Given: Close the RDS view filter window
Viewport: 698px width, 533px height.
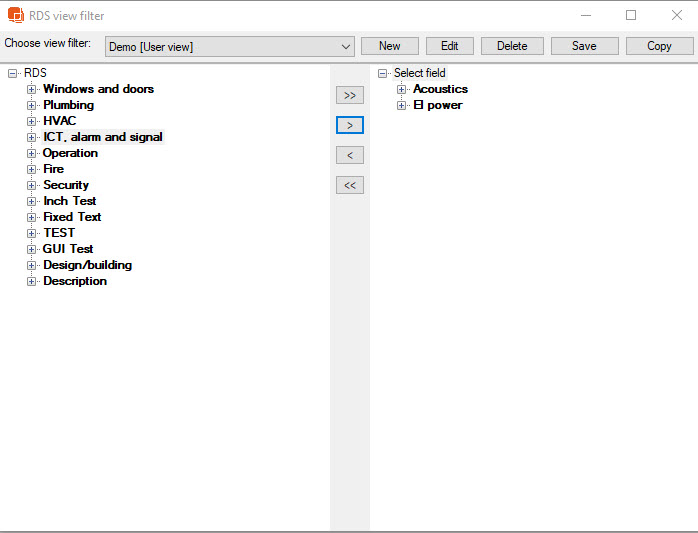Looking at the screenshot, I should point(677,16).
